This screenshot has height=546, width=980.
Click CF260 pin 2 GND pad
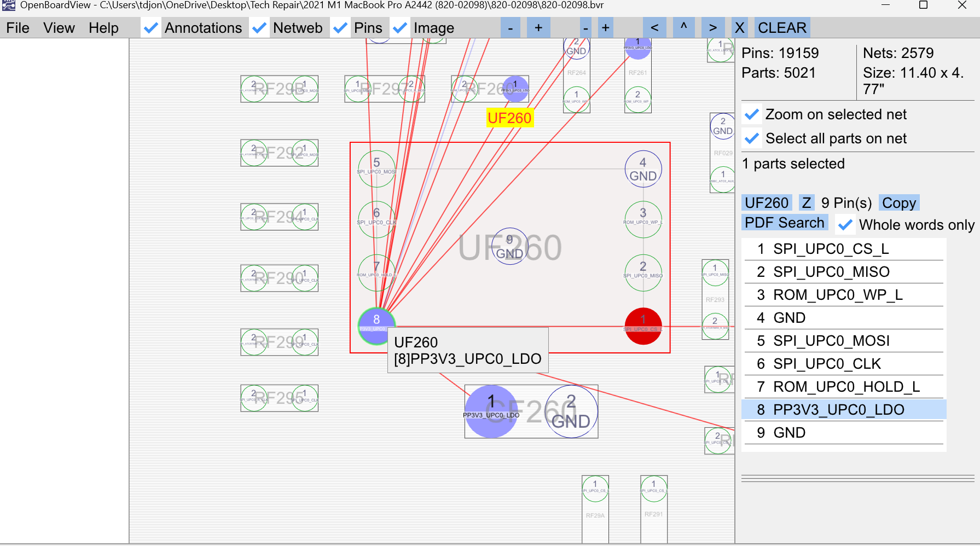pos(571,411)
